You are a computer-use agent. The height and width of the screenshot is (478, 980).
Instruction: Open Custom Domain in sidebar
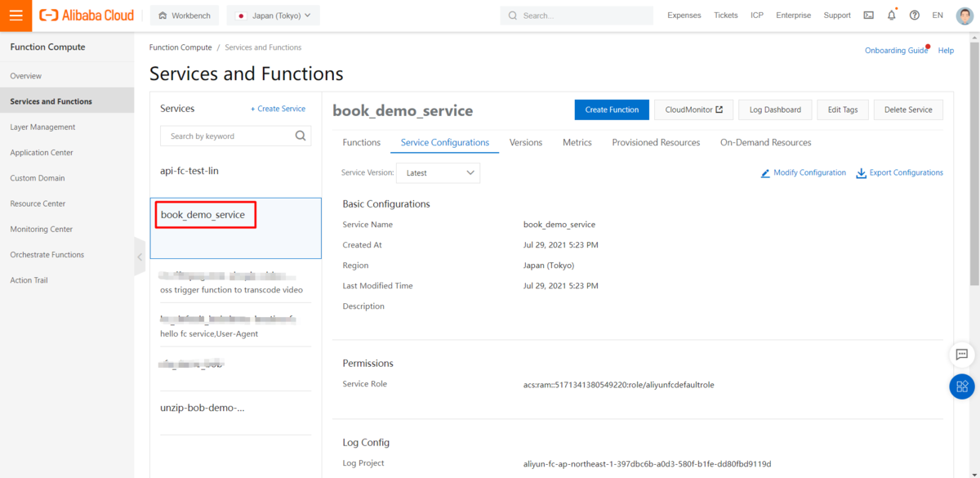click(67, 178)
